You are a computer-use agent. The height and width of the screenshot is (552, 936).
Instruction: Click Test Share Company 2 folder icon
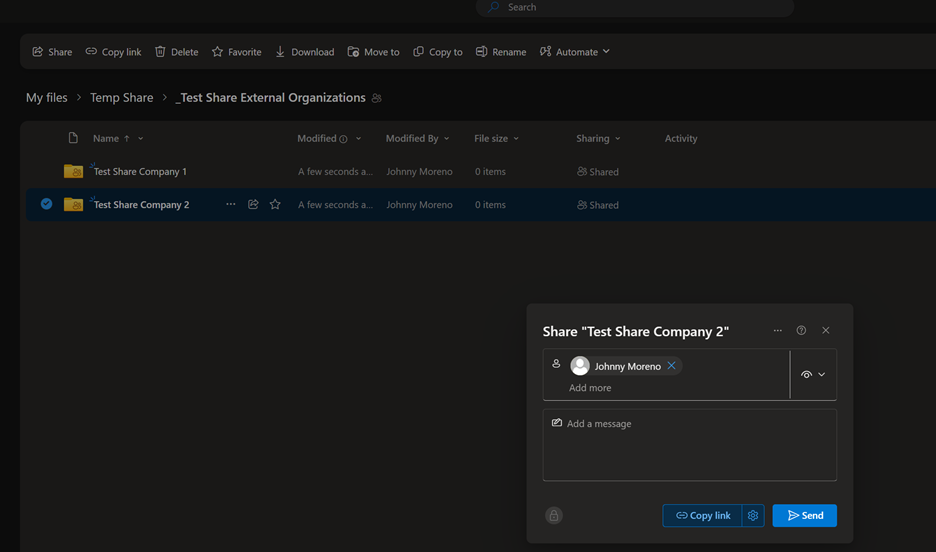coord(73,204)
